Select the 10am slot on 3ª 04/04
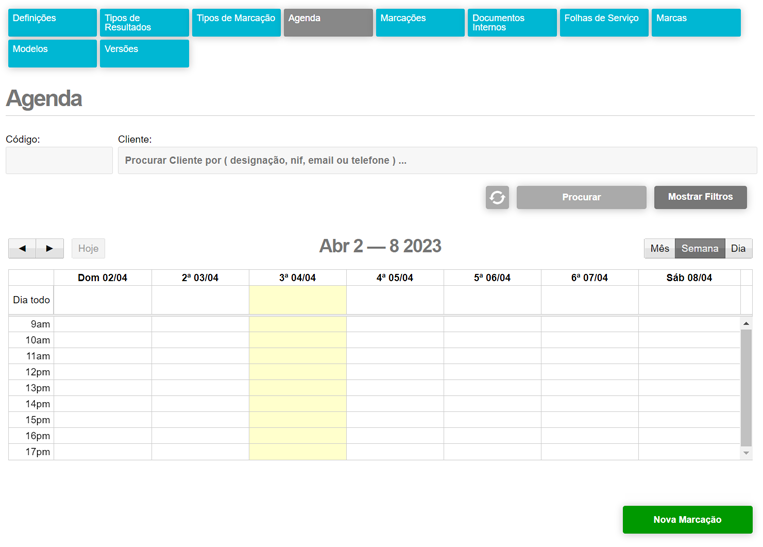Image resolution: width=763 pixels, height=547 pixels. 298,340
